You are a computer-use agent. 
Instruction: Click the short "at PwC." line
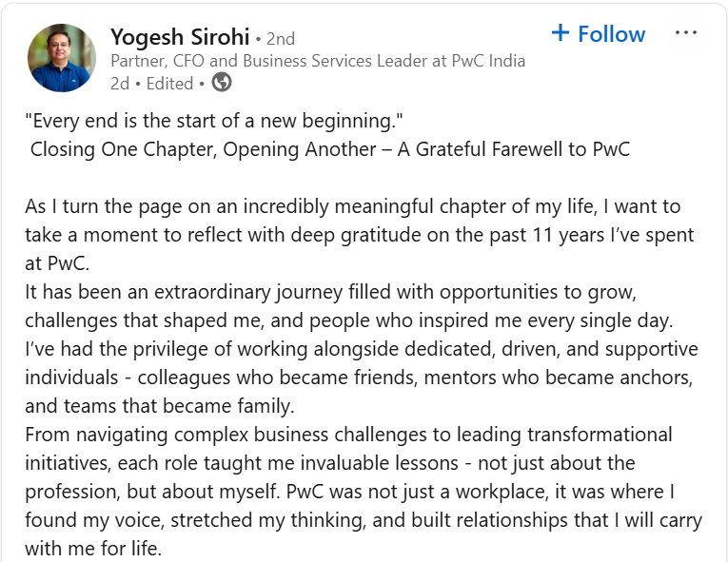(x=57, y=263)
